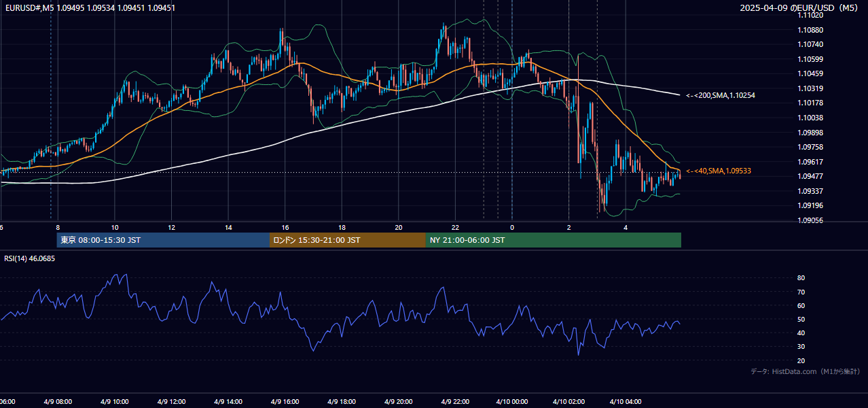Click RSI scale value 40
This screenshot has width=868, height=408.
tap(801, 333)
